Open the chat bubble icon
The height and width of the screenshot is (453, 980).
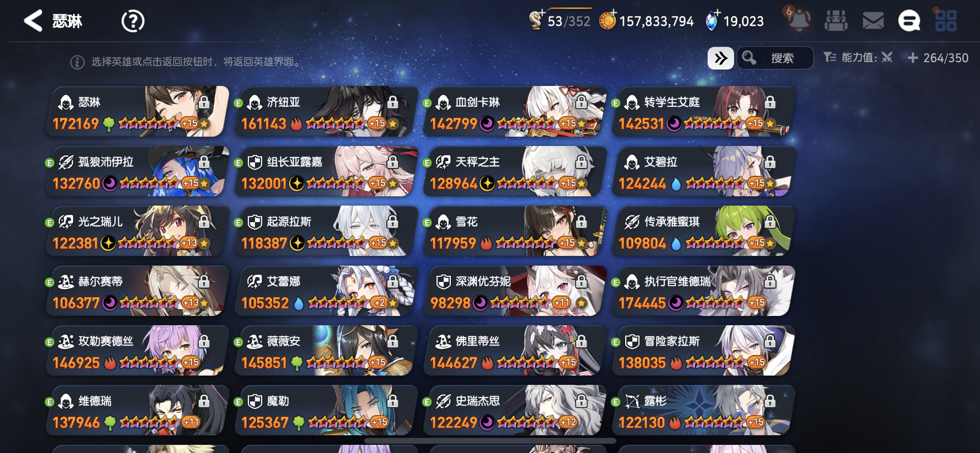(909, 21)
